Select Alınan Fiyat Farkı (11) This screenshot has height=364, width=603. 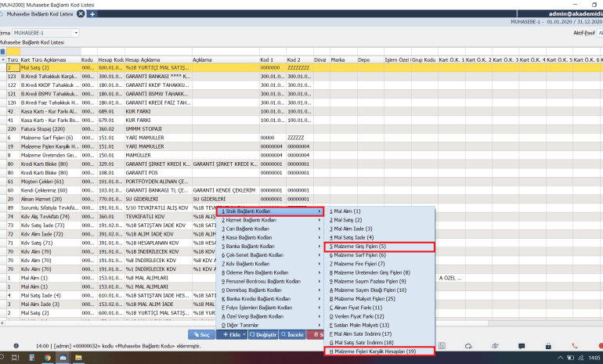tap(380, 308)
